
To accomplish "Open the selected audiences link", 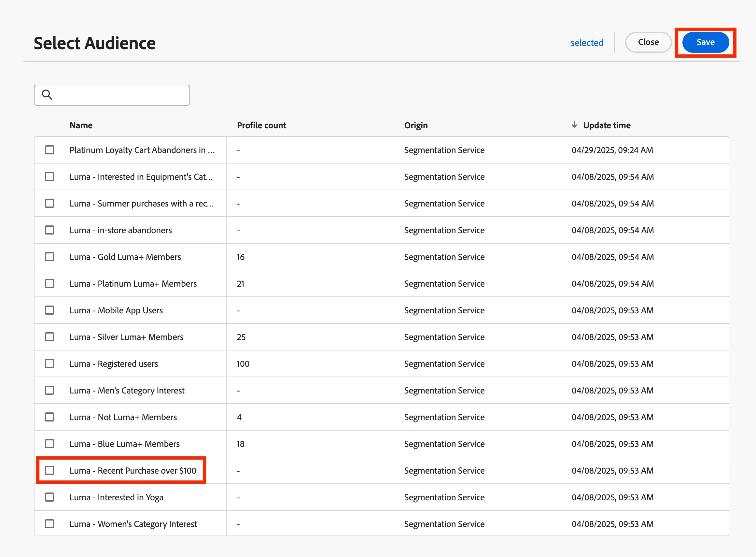I will (x=586, y=43).
